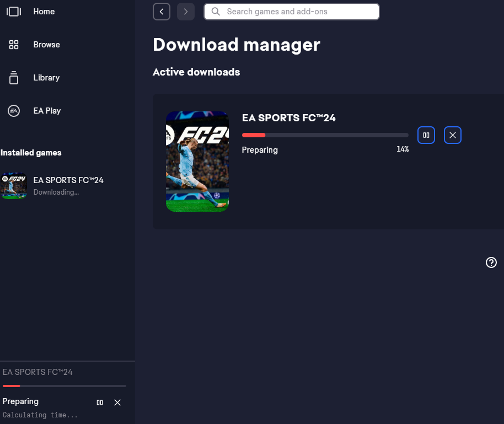Go forward with the right arrow button
The width and height of the screenshot is (504, 424).
click(x=186, y=12)
